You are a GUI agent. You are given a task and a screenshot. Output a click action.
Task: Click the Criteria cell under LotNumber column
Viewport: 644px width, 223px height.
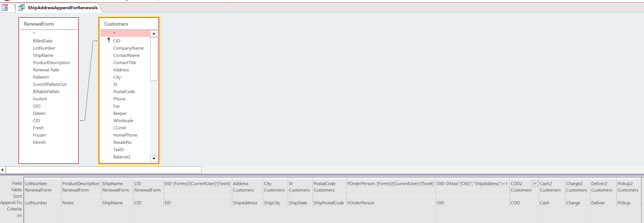(x=42, y=209)
